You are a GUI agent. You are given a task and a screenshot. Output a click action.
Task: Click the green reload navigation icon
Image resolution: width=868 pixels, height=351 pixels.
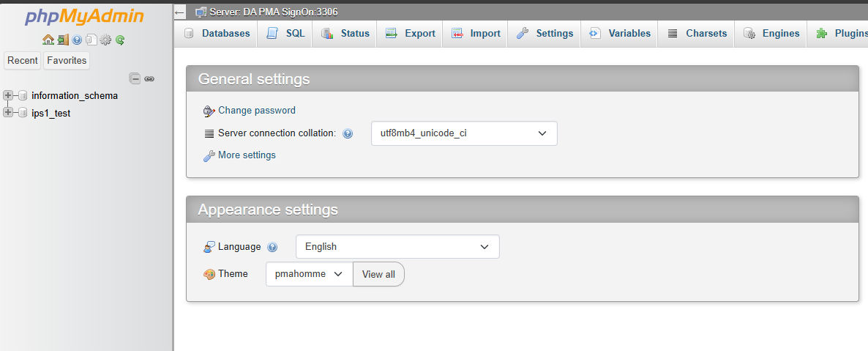click(120, 40)
